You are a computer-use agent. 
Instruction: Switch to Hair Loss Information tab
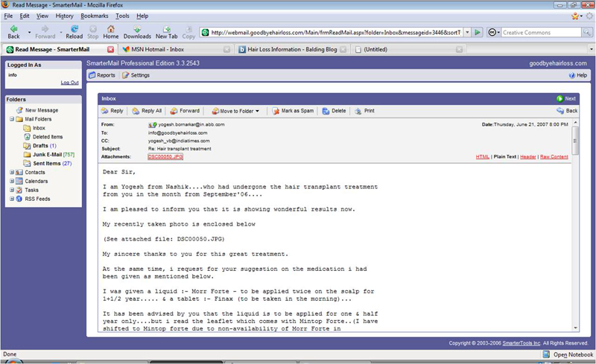(288, 49)
